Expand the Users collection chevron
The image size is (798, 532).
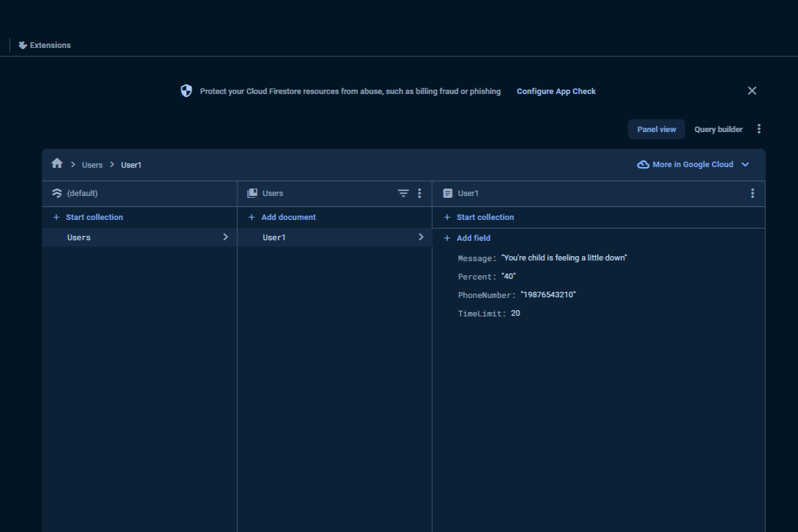[x=226, y=237]
